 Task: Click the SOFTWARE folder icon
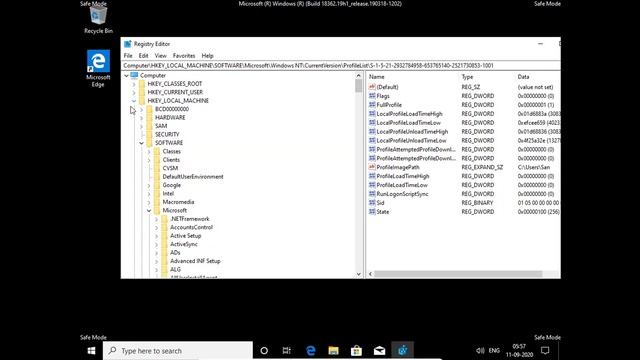pyautogui.click(x=150, y=143)
